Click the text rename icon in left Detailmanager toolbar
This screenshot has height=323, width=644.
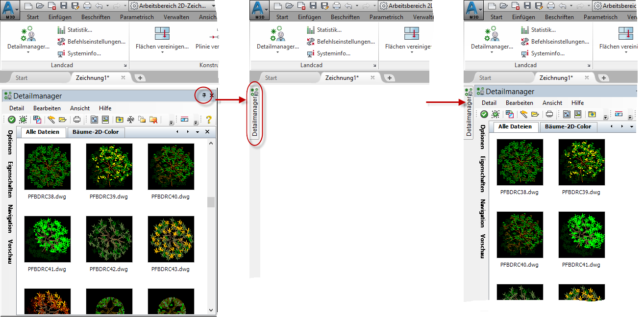pos(130,119)
